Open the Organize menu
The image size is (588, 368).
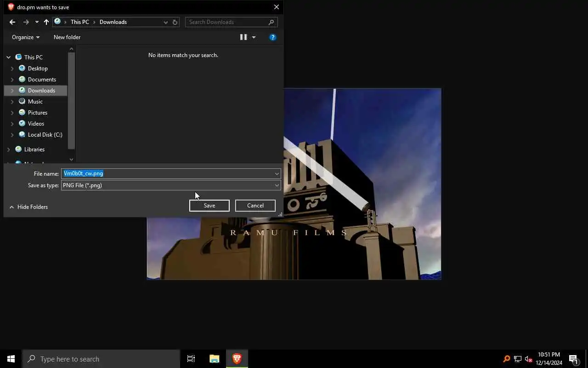point(26,37)
